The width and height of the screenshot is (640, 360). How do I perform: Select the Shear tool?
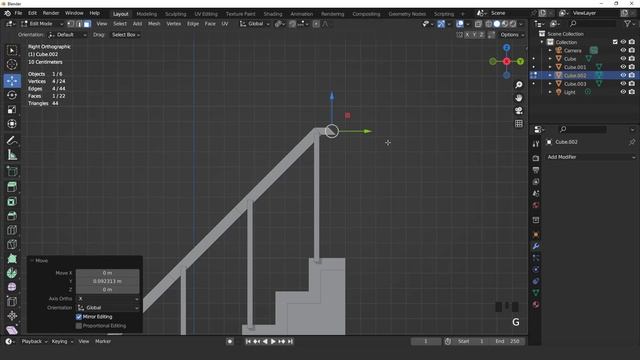coord(12,329)
